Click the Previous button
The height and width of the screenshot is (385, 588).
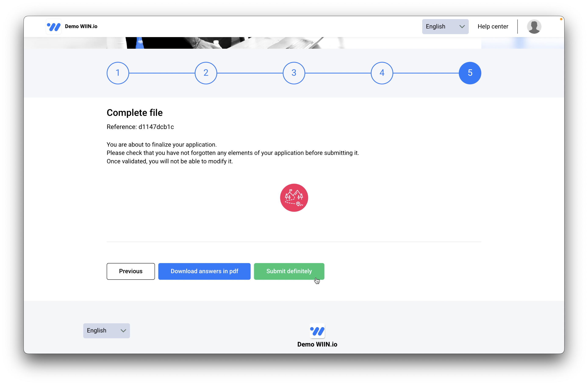click(x=131, y=271)
